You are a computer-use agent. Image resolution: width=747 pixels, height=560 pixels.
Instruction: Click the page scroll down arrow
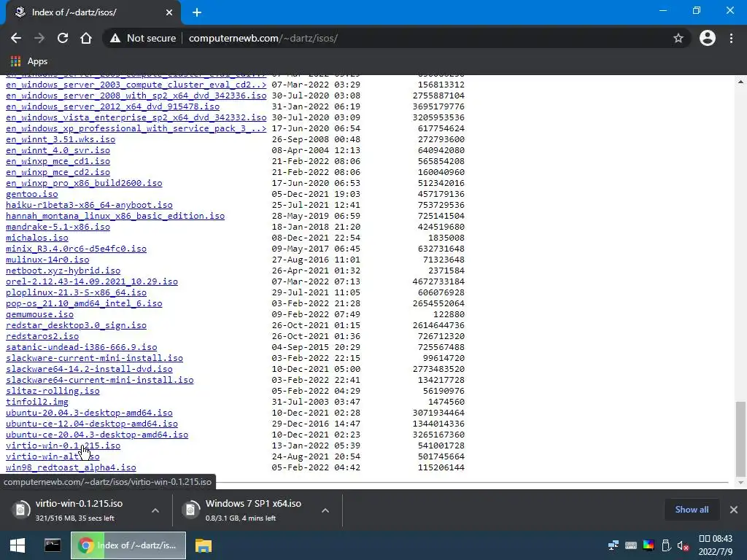click(x=740, y=483)
